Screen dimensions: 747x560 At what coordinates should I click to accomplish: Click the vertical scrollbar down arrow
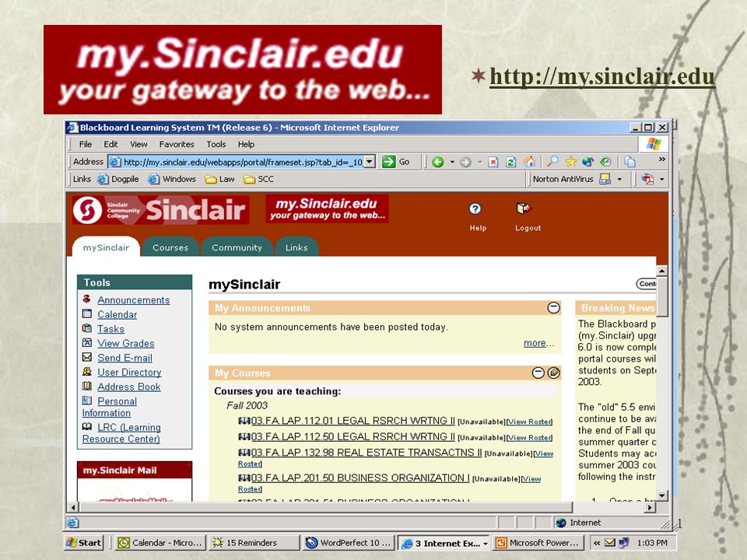click(x=661, y=495)
